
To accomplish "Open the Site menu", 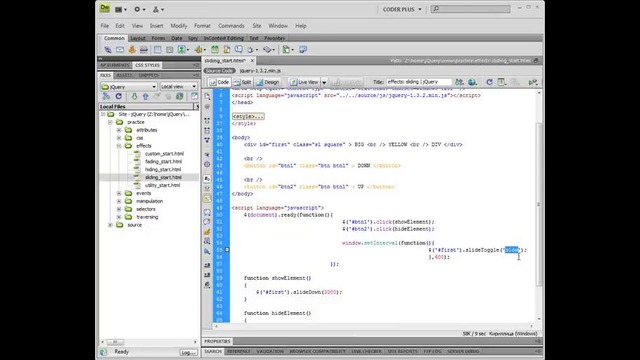I will [x=257, y=26].
